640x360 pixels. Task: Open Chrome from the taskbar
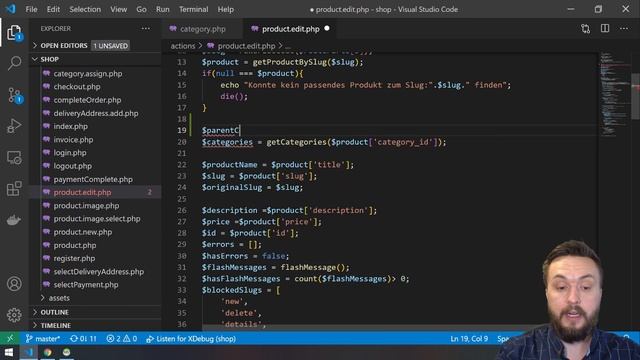48,352
